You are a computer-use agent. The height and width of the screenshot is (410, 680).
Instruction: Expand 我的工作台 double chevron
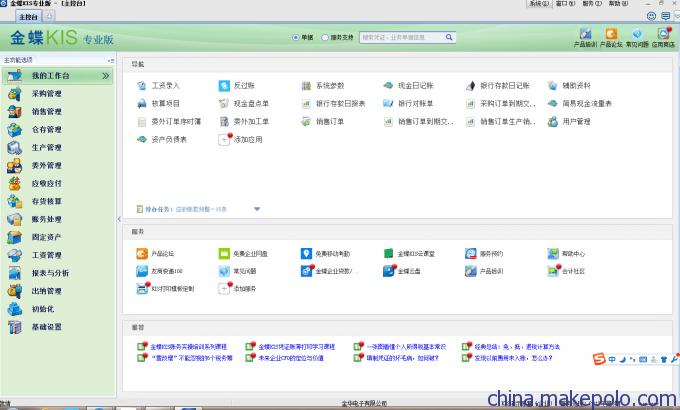(x=105, y=76)
